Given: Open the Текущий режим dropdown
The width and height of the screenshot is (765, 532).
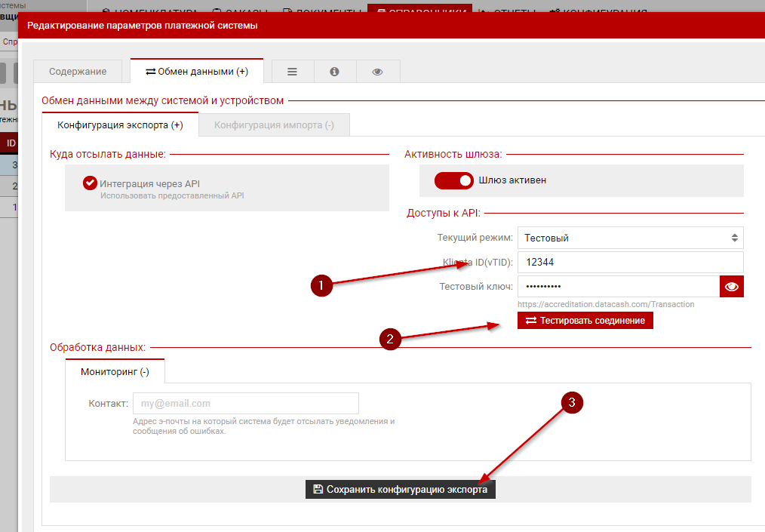Looking at the screenshot, I should coord(630,238).
